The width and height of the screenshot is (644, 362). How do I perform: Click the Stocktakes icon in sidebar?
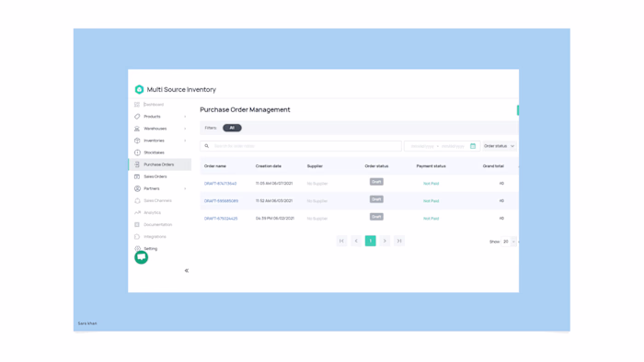click(x=137, y=153)
